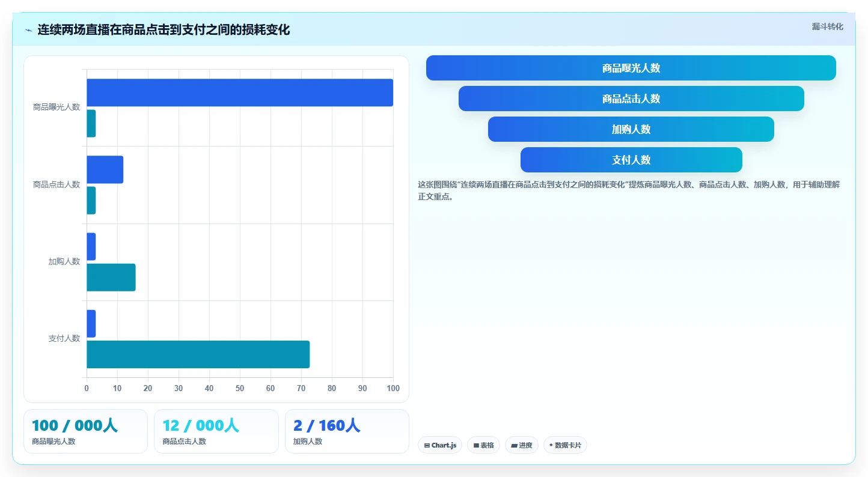Click the chart title 连续两场直播 heading
This screenshot has height=477, width=868.
pos(164,30)
